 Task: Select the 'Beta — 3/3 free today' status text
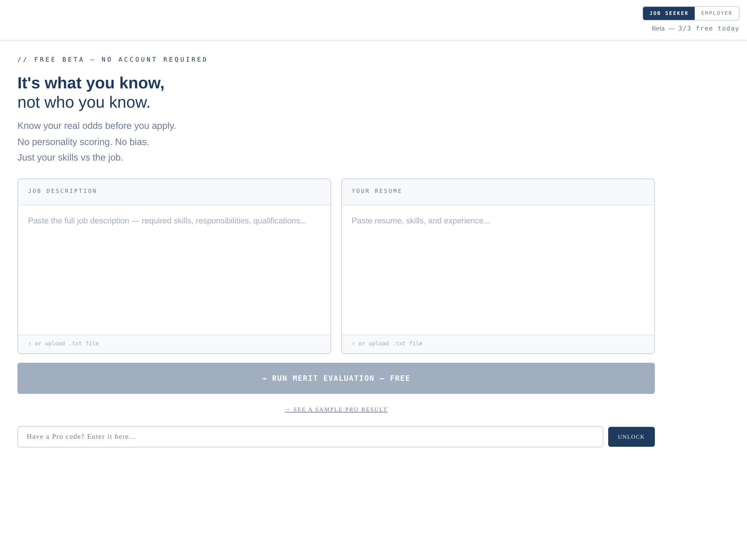pos(695,29)
